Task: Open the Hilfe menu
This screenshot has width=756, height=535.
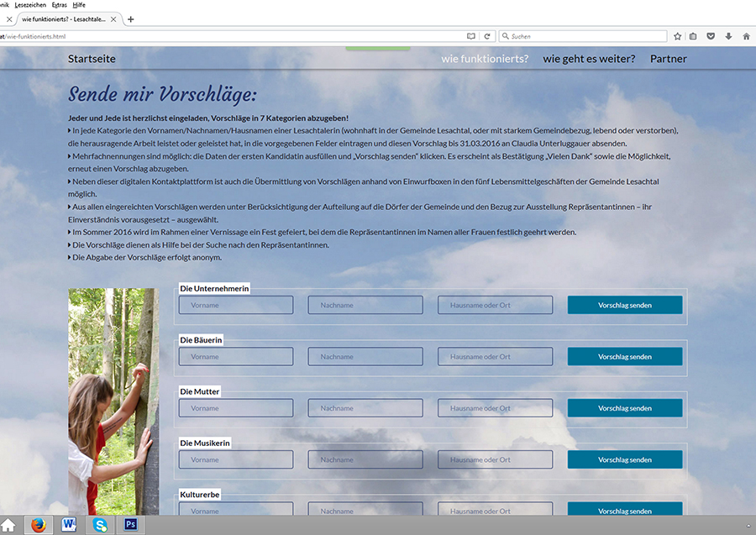Action: pos(79,5)
